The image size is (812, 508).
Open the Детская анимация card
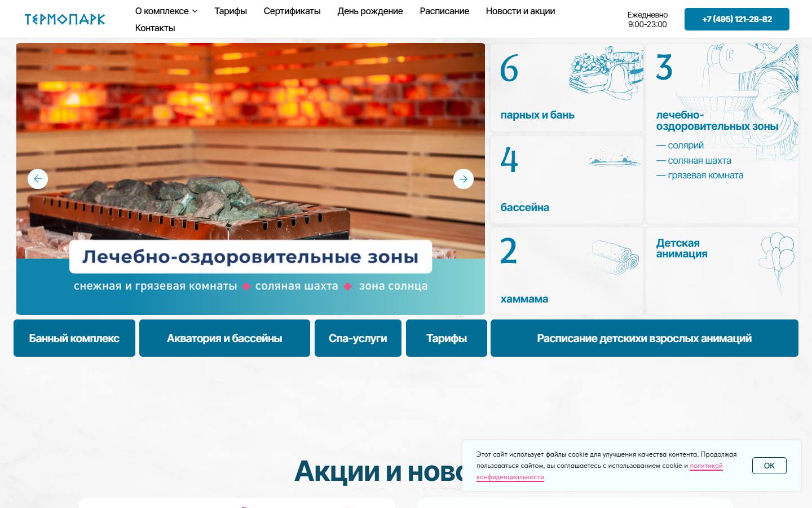pyautogui.click(x=722, y=271)
